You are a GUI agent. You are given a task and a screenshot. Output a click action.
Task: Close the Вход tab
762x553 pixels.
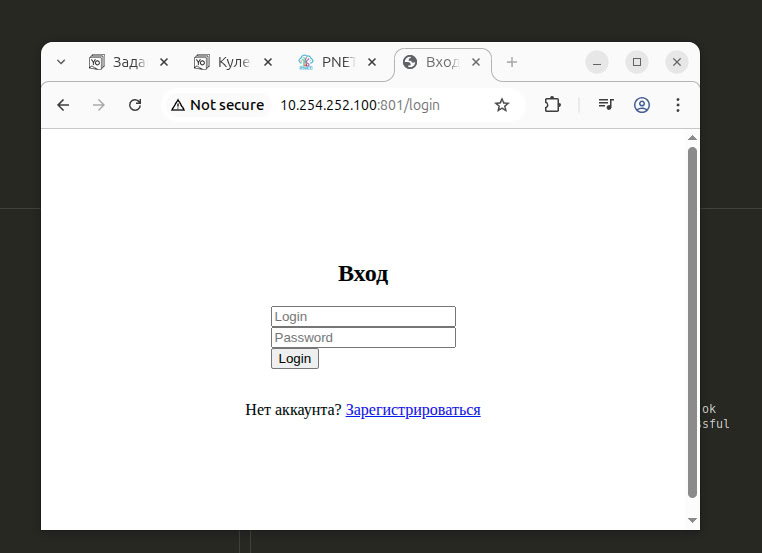point(477,62)
